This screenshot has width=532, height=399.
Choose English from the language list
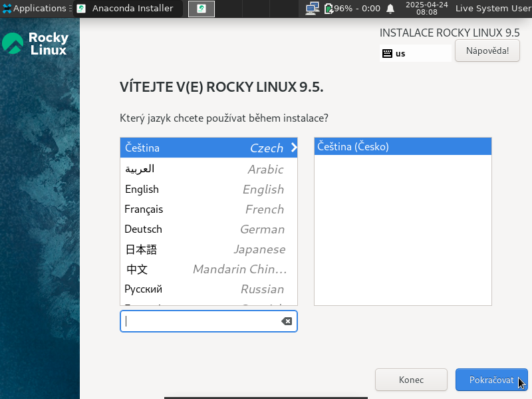pyautogui.click(x=209, y=189)
